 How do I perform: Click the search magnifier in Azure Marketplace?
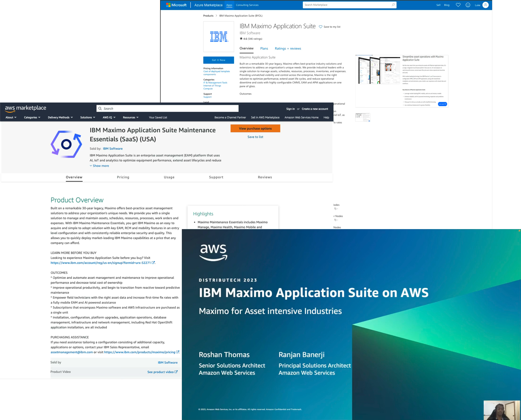393,4
